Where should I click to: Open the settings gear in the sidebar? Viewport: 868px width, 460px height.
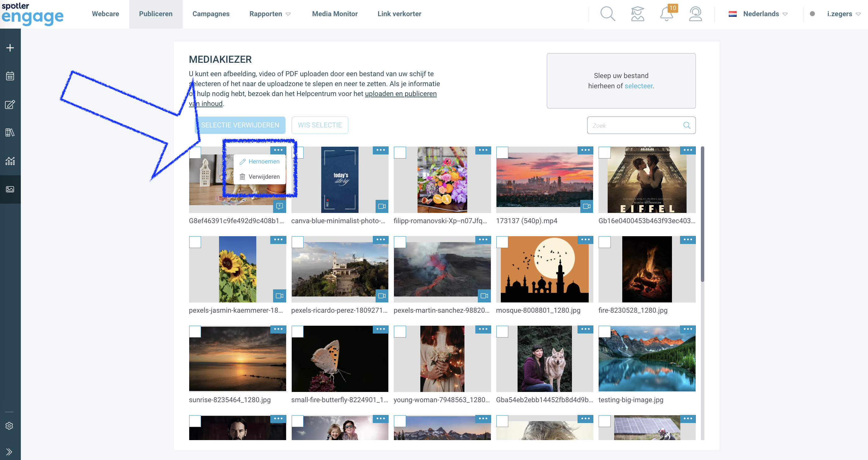[x=9, y=426]
